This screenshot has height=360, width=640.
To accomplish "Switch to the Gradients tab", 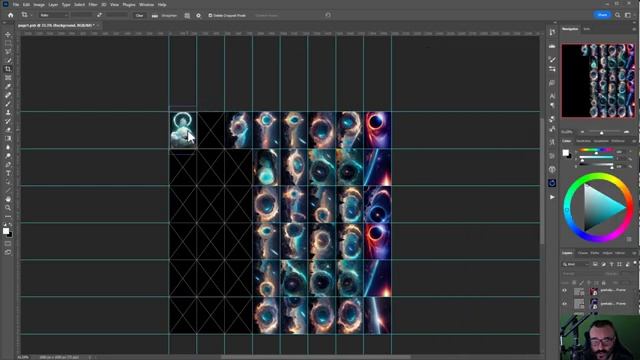I will pos(601,141).
